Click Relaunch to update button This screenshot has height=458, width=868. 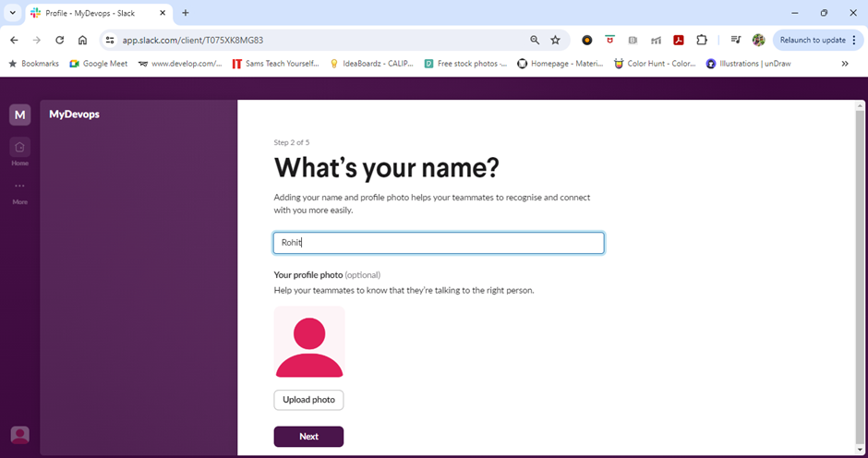812,40
